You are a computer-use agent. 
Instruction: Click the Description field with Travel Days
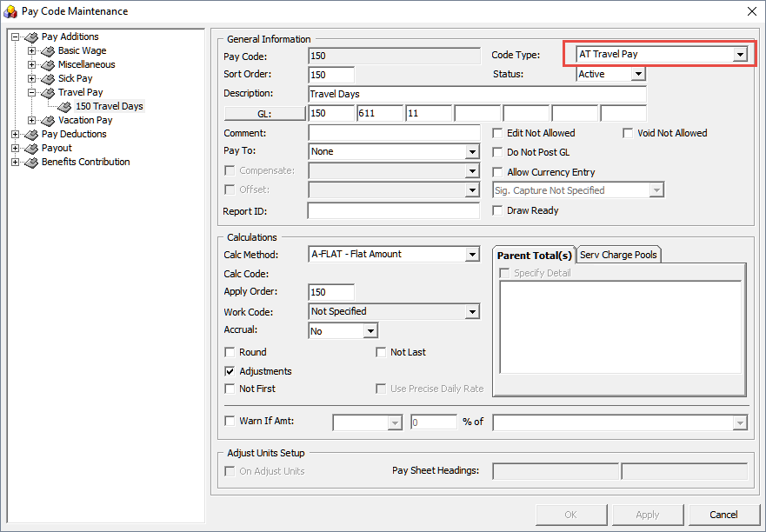tap(477, 94)
